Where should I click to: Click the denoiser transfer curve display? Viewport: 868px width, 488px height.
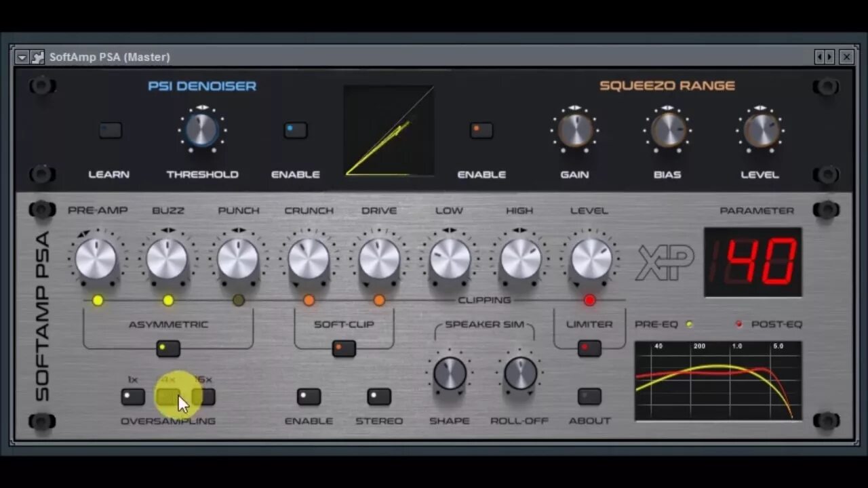click(x=389, y=131)
